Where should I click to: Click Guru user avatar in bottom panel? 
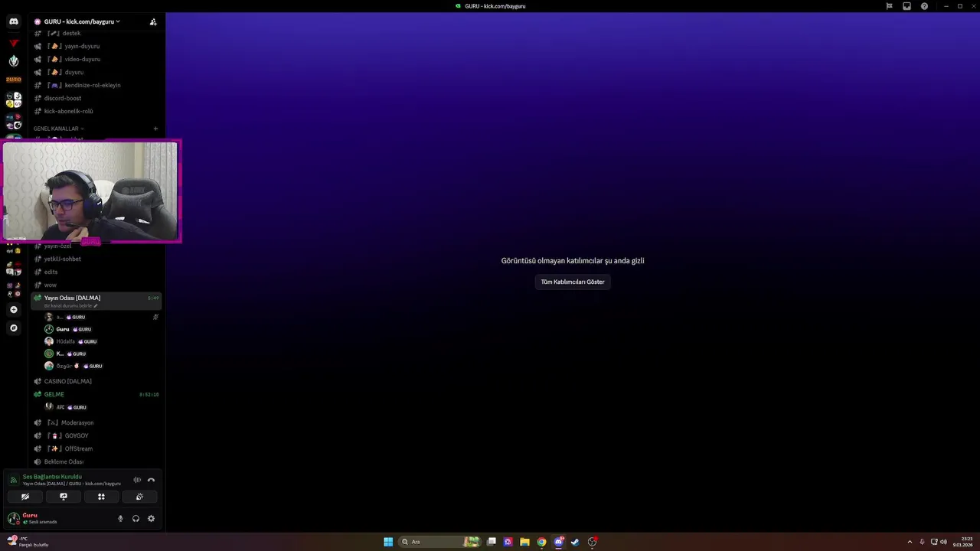(13, 518)
